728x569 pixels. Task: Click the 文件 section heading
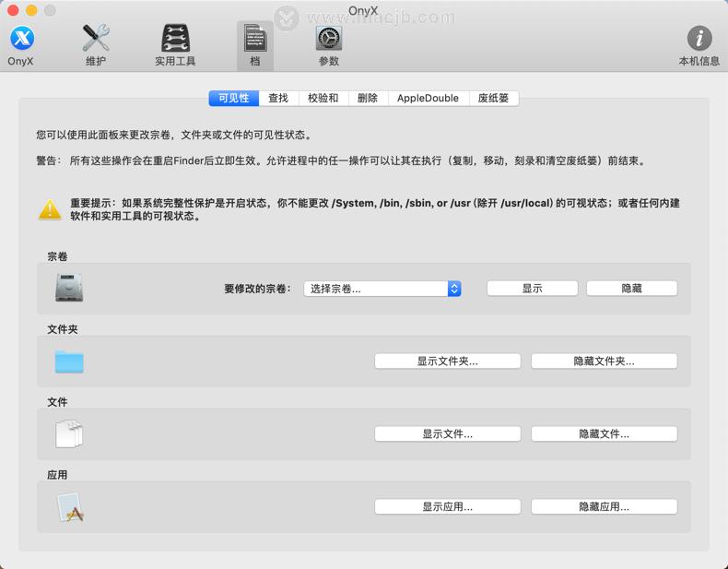point(57,402)
